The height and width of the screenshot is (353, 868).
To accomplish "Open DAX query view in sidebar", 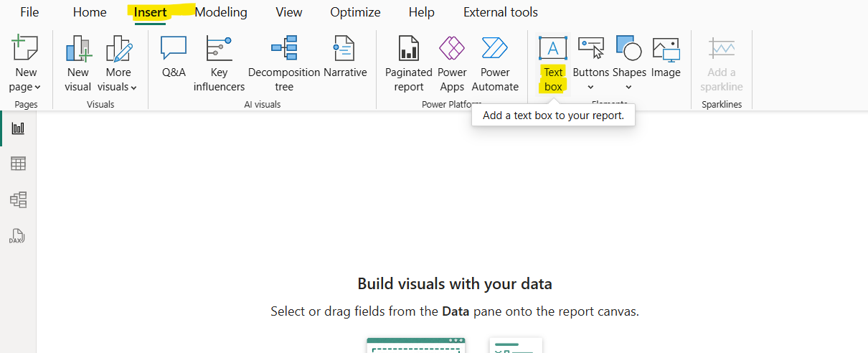I will click(18, 235).
